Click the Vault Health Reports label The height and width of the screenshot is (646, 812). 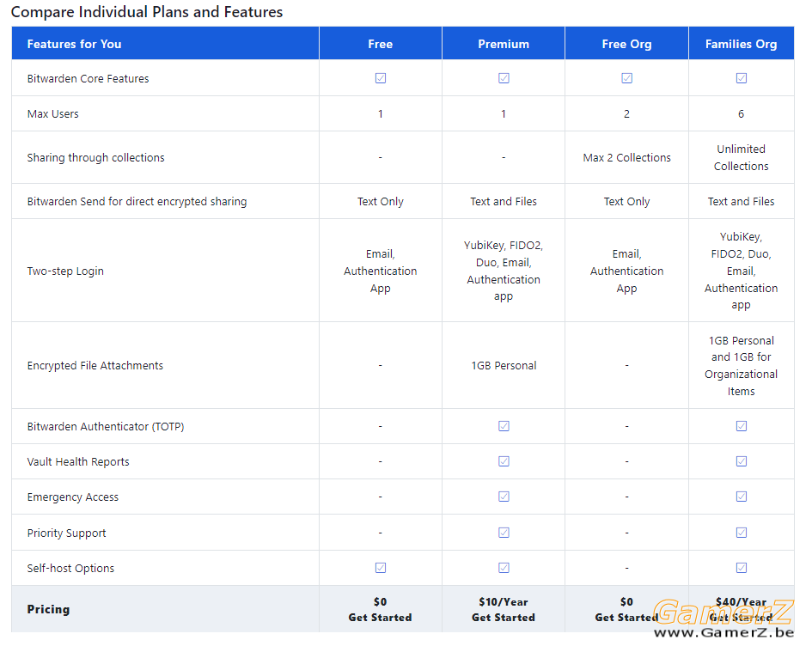point(78,461)
